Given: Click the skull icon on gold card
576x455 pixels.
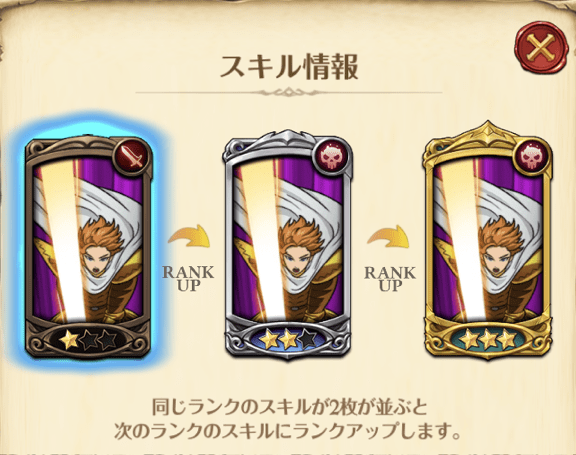Looking at the screenshot, I should click(x=532, y=157).
